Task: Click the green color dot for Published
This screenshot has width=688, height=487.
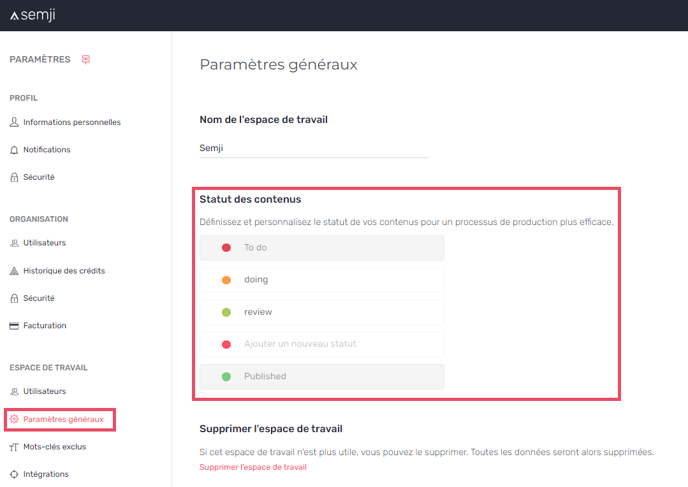Action: (x=226, y=376)
